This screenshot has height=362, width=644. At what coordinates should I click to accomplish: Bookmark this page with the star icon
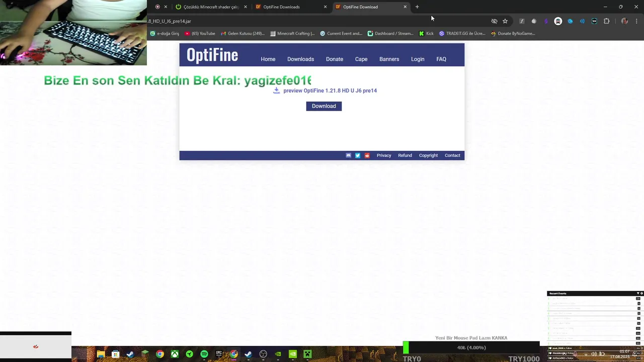point(505,21)
